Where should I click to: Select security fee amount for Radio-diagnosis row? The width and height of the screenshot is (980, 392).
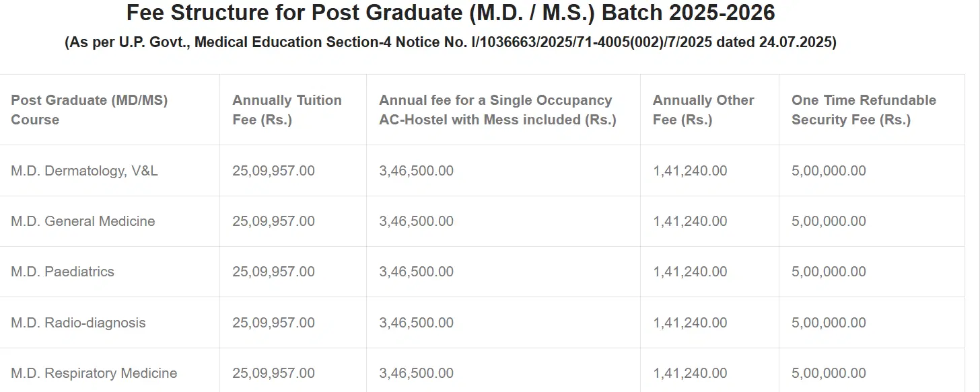829,323
